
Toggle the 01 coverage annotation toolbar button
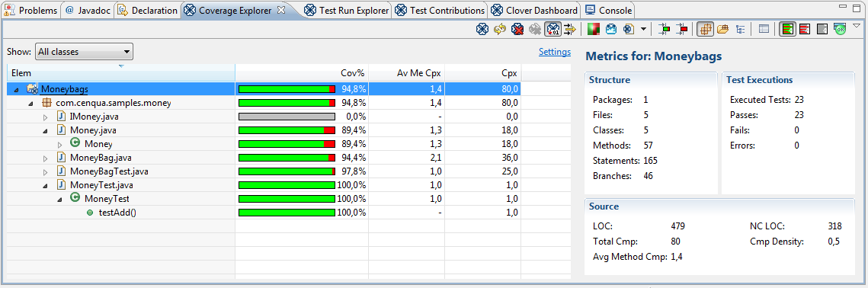point(553,30)
